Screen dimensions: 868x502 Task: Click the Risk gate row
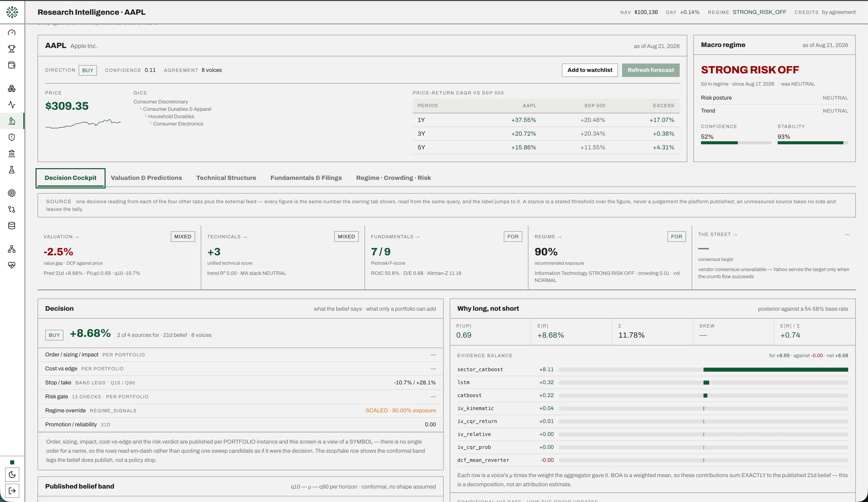point(240,397)
